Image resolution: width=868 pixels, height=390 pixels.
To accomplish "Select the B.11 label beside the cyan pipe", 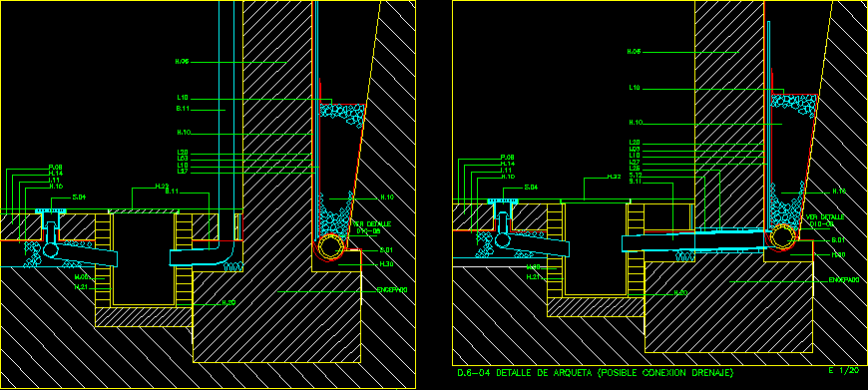I will pyautogui.click(x=184, y=109).
